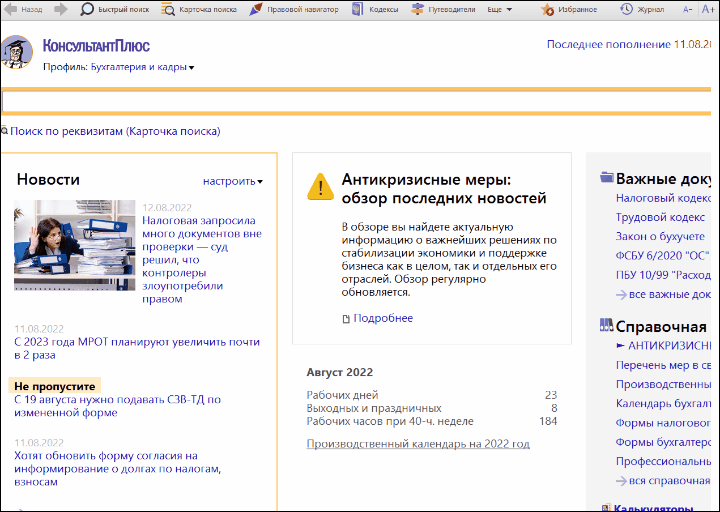Click Подробнее in anti-crisis box

tap(383, 318)
